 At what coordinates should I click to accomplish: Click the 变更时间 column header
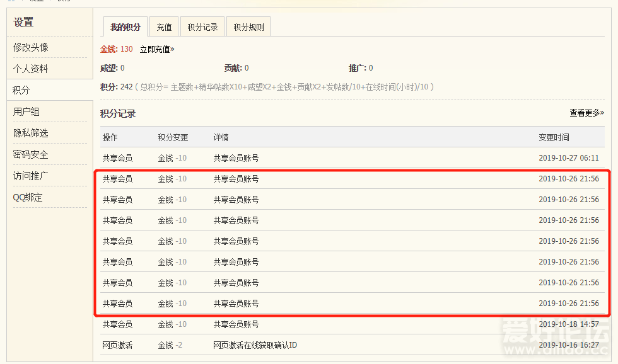tap(554, 137)
